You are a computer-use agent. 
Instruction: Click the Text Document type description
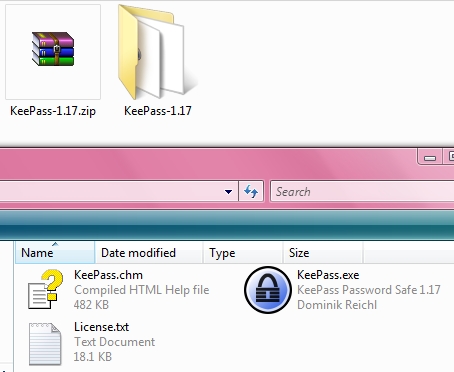click(x=114, y=342)
